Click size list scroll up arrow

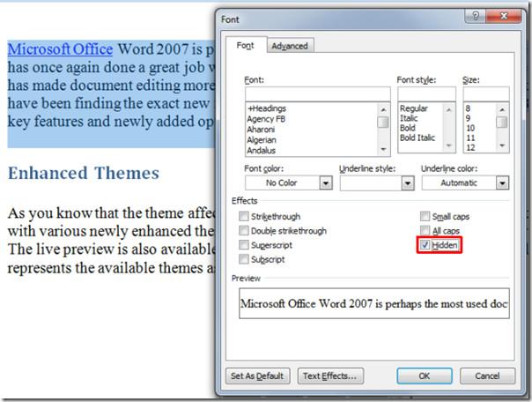click(x=502, y=109)
